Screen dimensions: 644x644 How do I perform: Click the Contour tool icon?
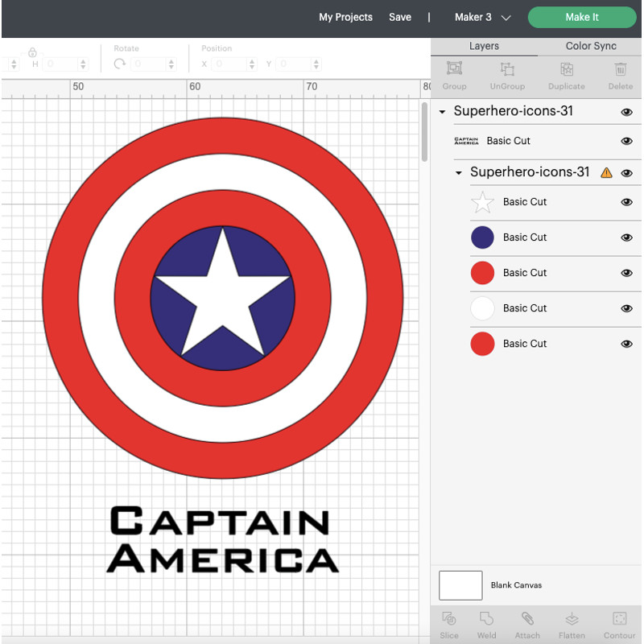619,619
